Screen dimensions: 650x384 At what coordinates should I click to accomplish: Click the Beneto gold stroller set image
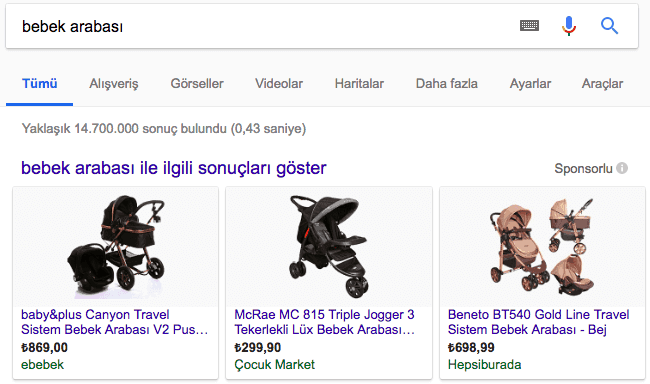[x=542, y=247]
